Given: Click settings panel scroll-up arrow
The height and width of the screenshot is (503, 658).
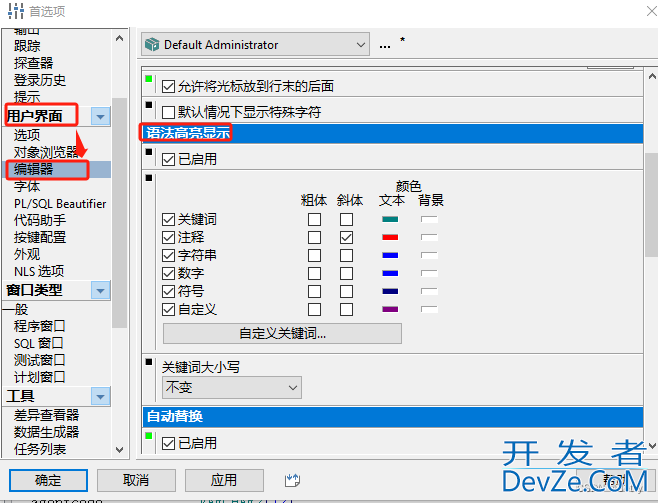Looking at the screenshot, I should tap(652, 77).
